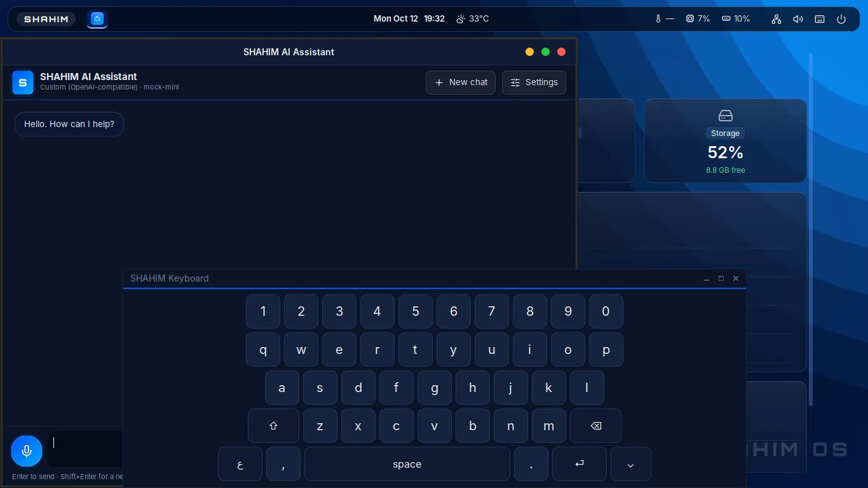The image size is (868, 488).
Task: Tap the backspace key on the keyboard
Action: coord(595,426)
